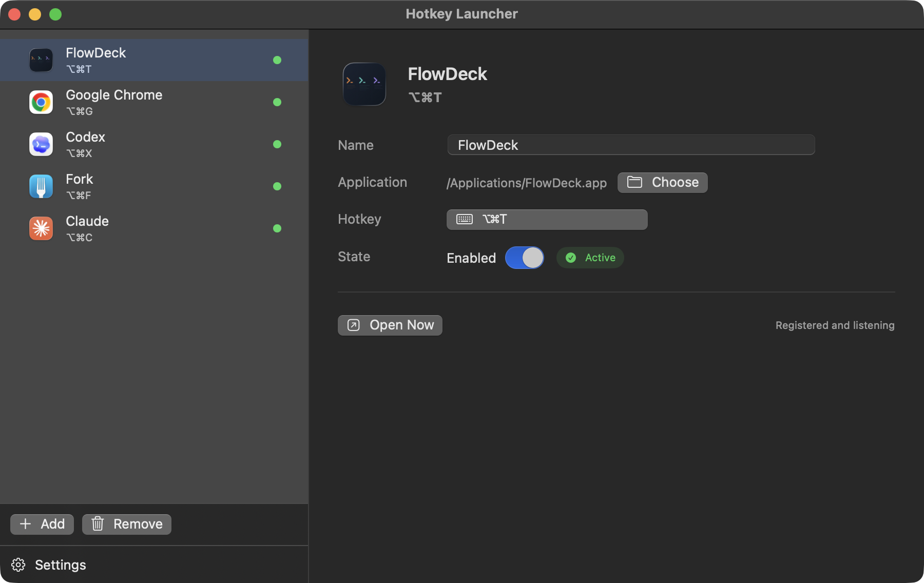Add a new hotkey entry
Screen dimensions: 924x583
point(42,524)
